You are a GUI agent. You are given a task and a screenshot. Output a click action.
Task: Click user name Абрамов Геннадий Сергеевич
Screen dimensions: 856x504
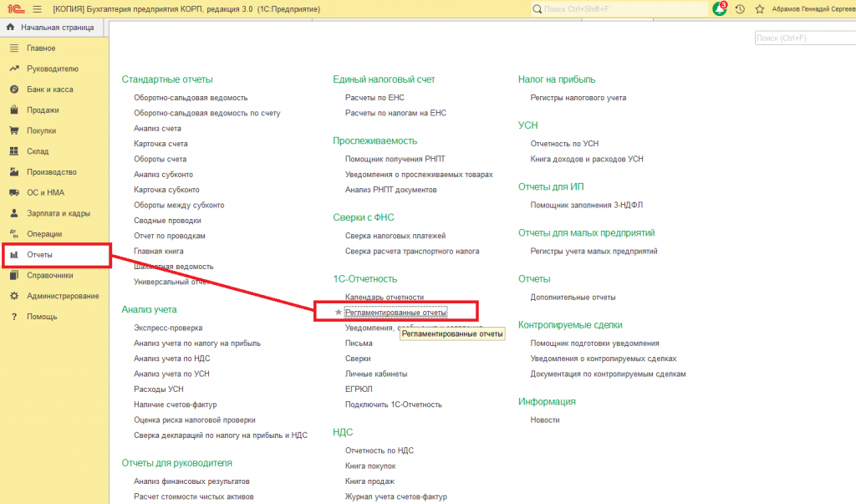[813, 9]
